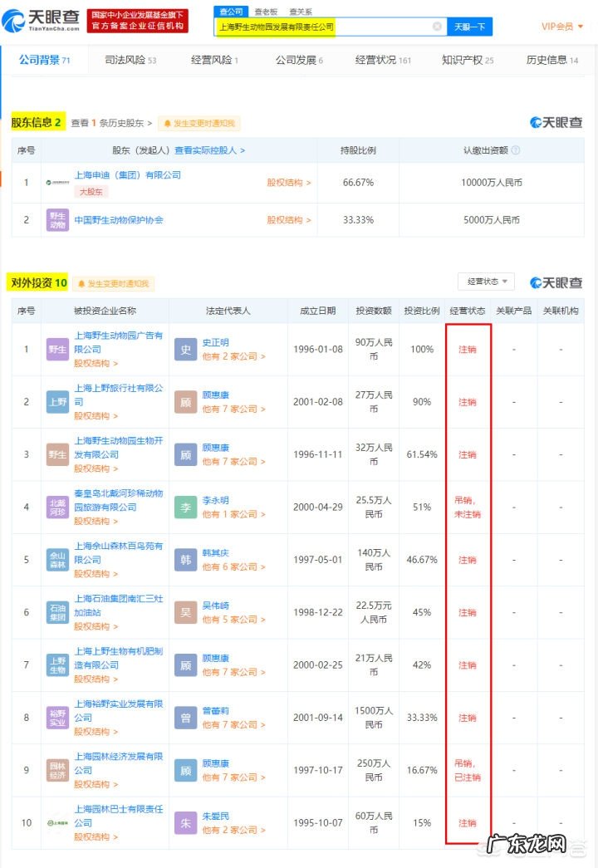
Task: Click the 园林经济 logo in row 9
Action: [x=57, y=770]
